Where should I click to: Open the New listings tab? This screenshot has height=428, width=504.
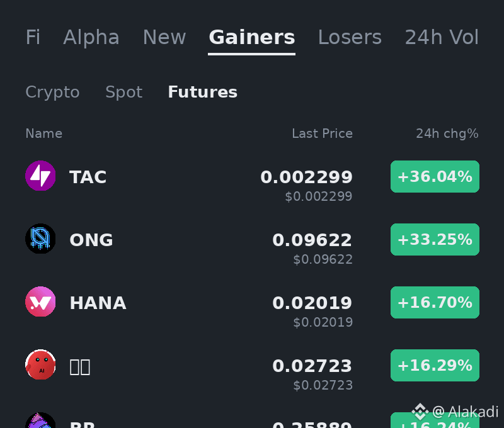pyautogui.click(x=164, y=37)
